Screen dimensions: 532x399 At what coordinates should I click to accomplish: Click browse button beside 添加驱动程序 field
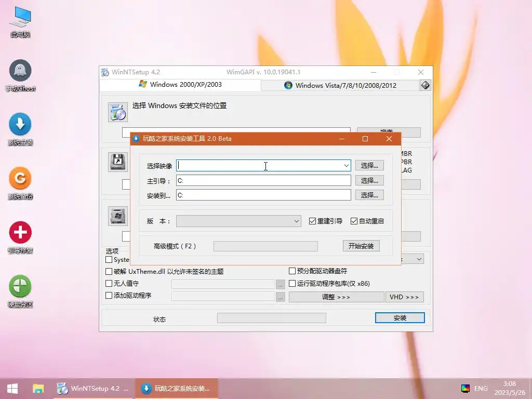[x=280, y=296]
